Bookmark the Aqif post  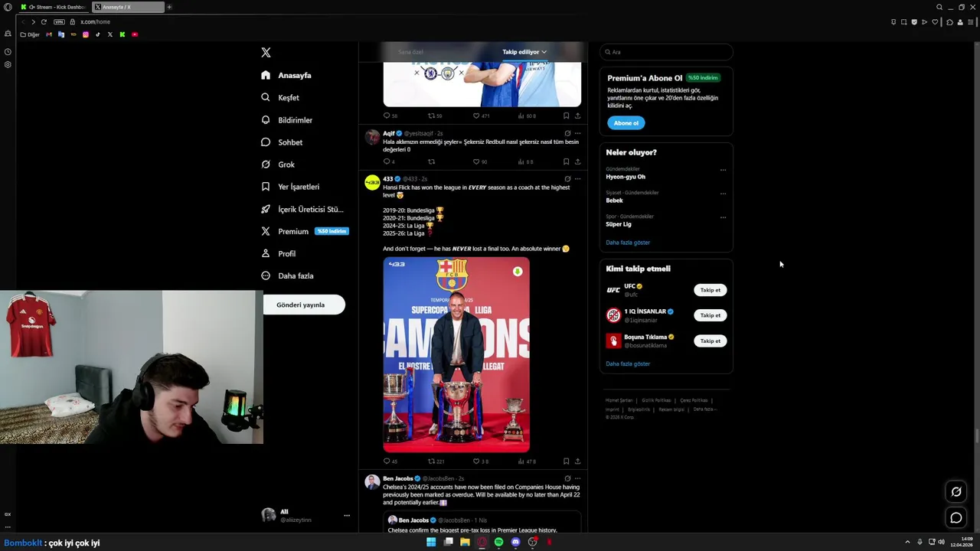[x=566, y=161]
